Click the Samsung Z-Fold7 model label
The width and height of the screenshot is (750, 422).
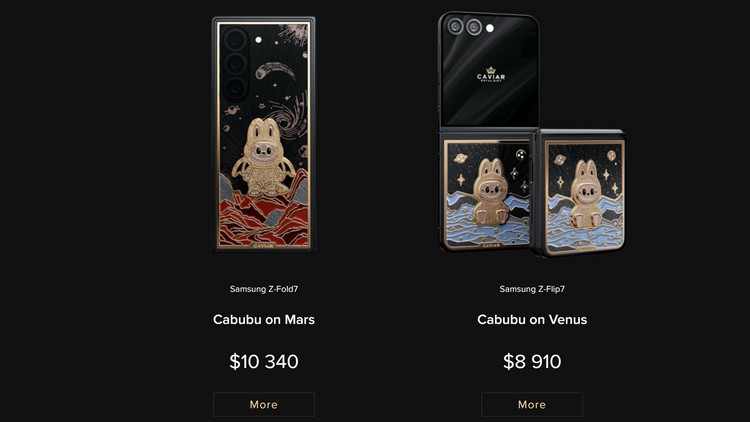264,289
